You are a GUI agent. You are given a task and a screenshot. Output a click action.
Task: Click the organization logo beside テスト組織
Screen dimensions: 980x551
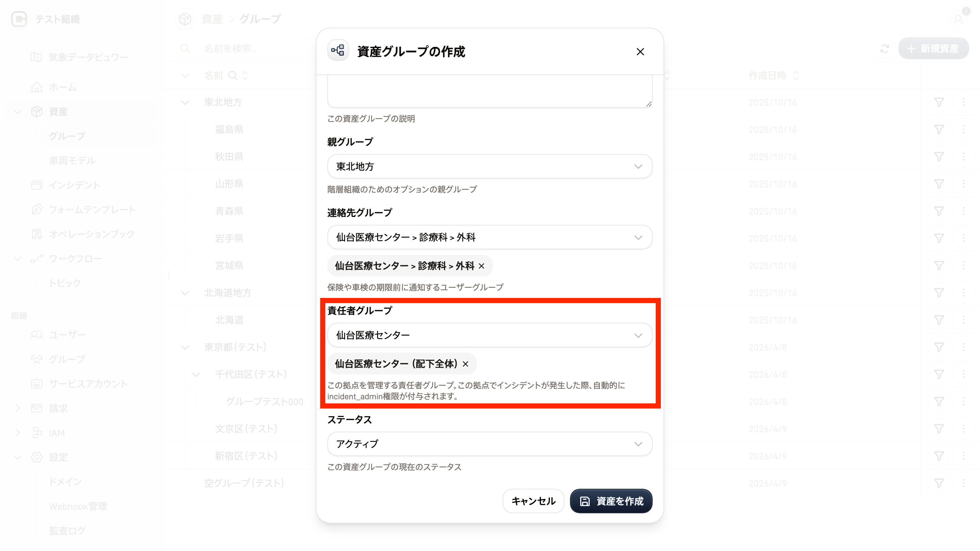tap(19, 19)
